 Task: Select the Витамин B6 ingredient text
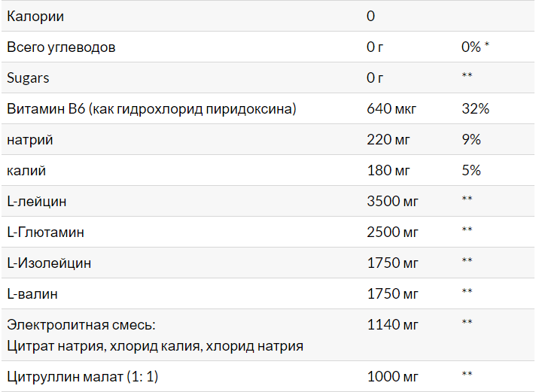click(151, 108)
